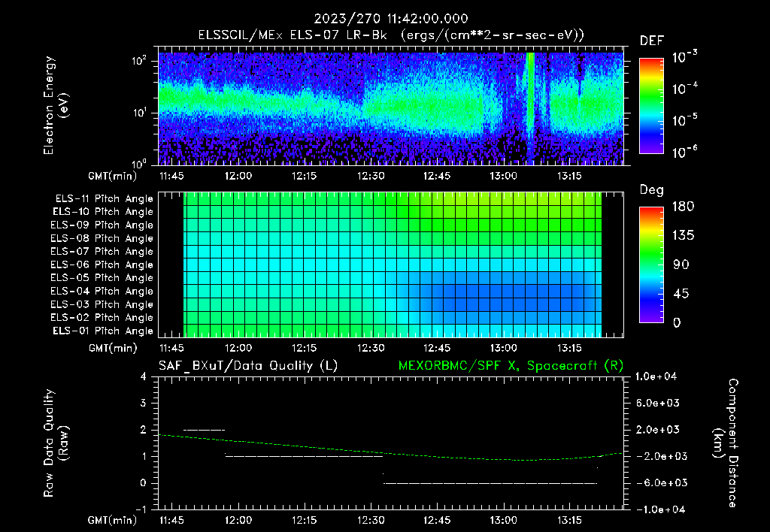Image resolution: width=770 pixels, height=532 pixels.
Task: Click the GMT(min) label under the bottom plot
Action: click(113, 520)
